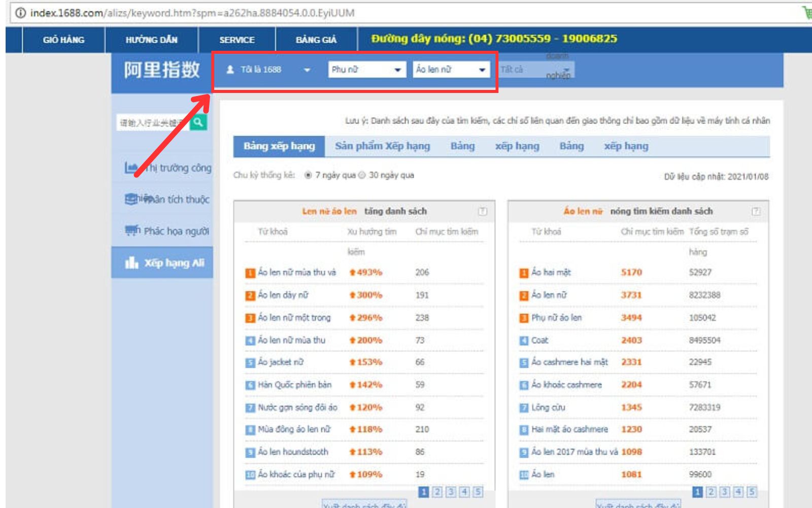Open the Tôi là 1688 dropdown

click(x=268, y=70)
